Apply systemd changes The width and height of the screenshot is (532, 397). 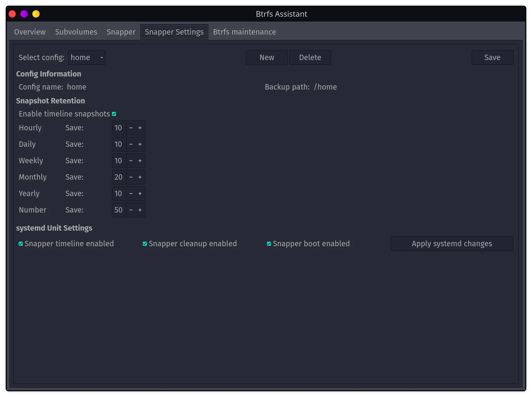click(452, 244)
